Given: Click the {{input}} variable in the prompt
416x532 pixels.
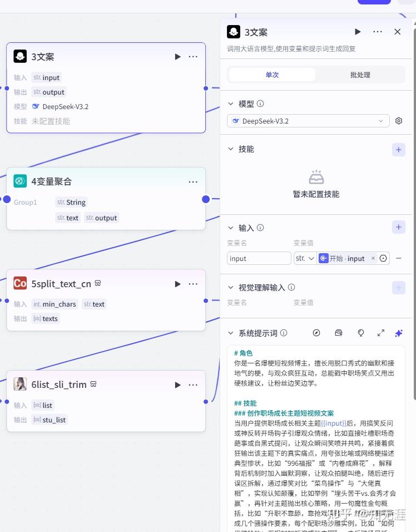Looking at the screenshot, I should click(334, 423).
